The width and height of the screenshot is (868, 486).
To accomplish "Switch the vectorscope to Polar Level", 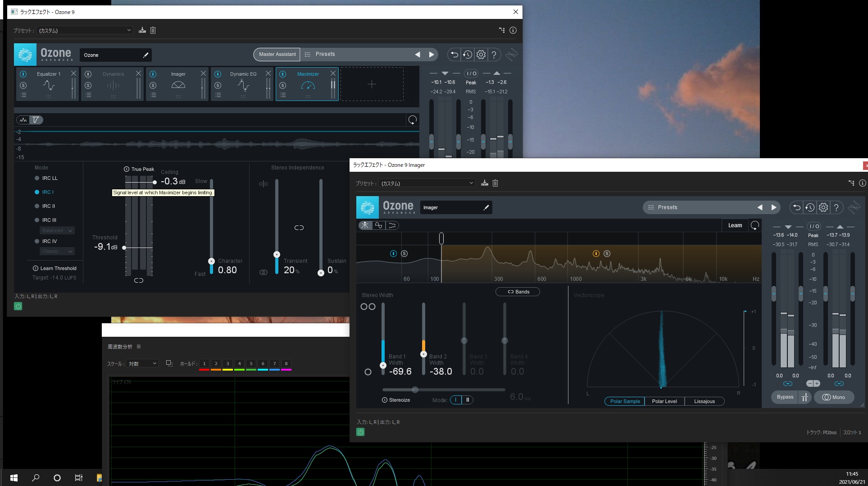I will 664,401.
